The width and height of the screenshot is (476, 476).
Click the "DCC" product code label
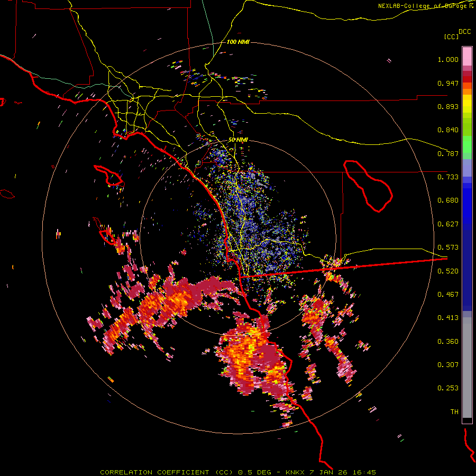pyautogui.click(x=464, y=32)
